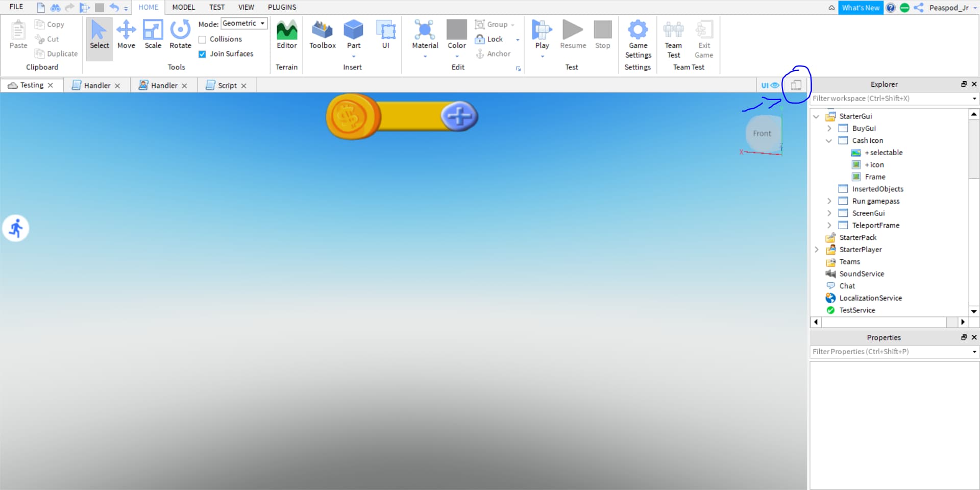This screenshot has width=980, height=490.
Task: Click the share icon near username
Action: point(919,8)
